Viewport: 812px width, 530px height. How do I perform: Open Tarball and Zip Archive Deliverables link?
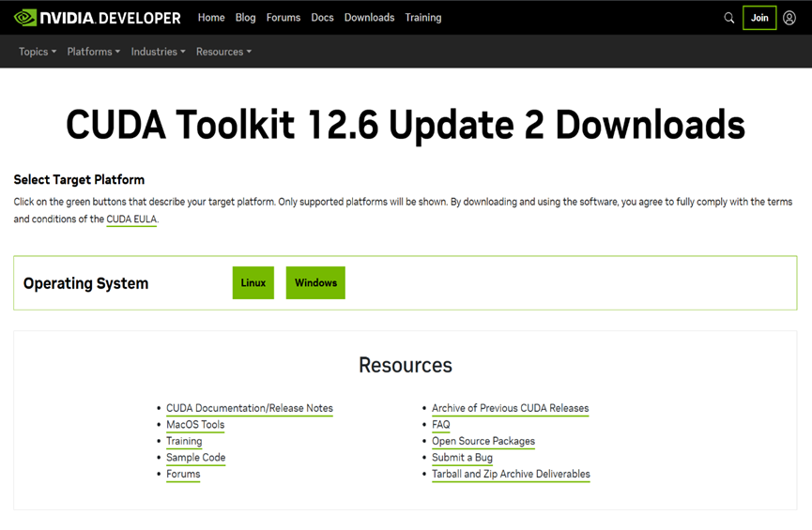[511, 474]
